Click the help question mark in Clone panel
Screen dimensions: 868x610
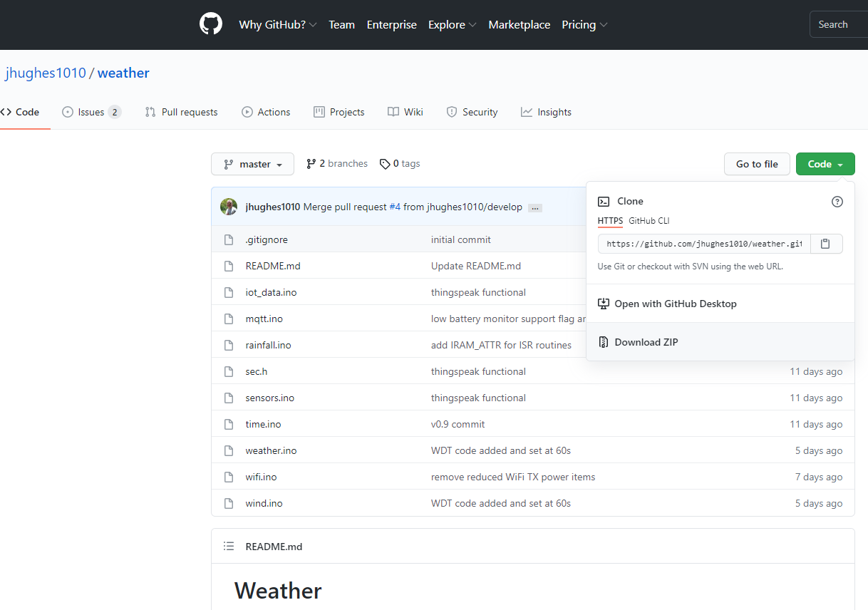837,202
